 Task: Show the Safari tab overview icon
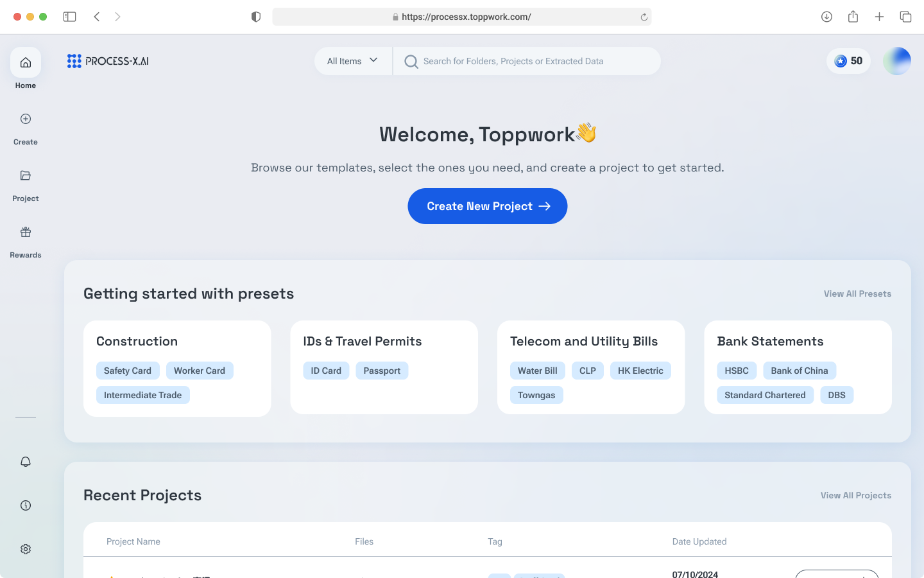click(905, 17)
